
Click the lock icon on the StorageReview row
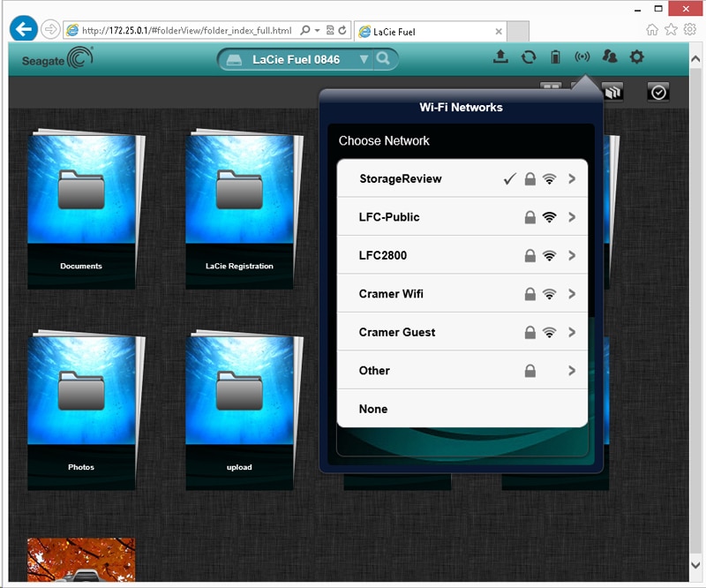530,179
